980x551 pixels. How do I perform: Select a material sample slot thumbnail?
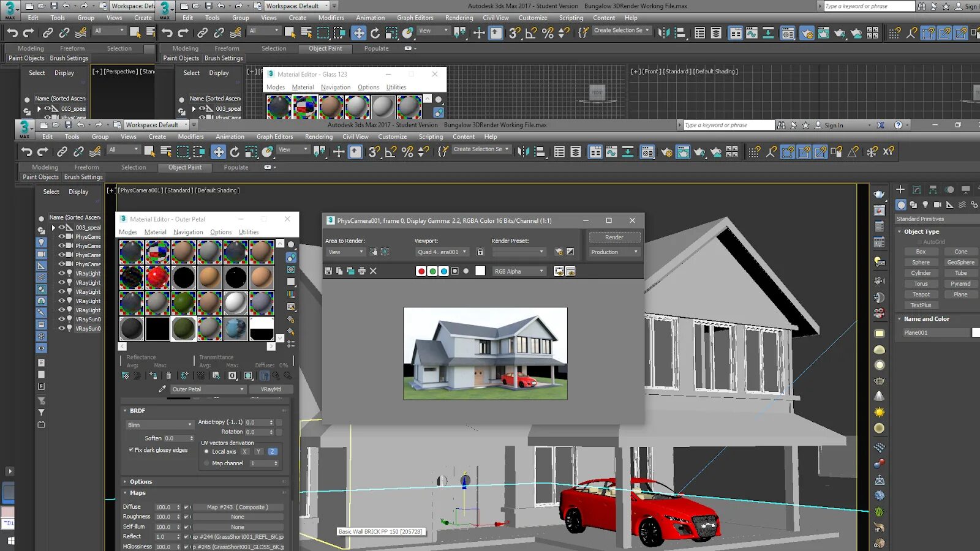tap(131, 251)
